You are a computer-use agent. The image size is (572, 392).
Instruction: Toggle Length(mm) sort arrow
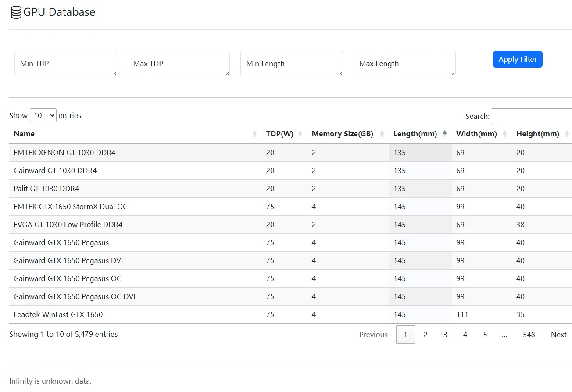coord(445,134)
